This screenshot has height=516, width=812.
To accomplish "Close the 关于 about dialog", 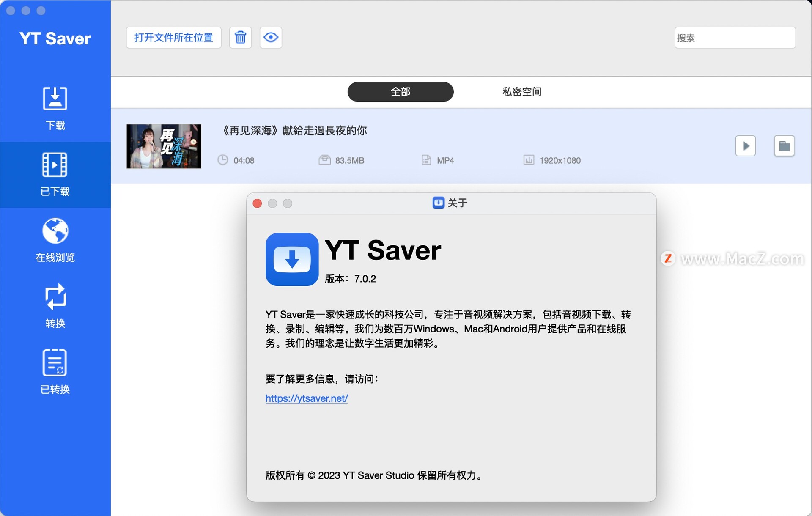I will 257,203.
